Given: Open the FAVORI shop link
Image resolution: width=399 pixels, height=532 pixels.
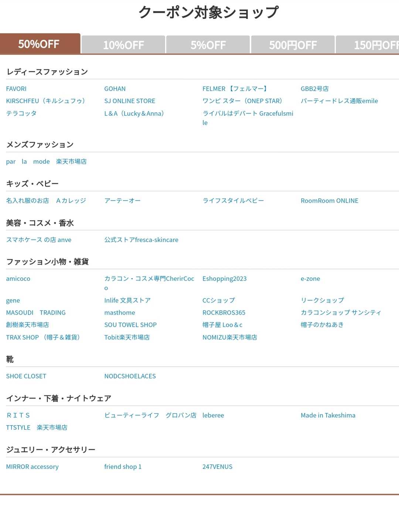Looking at the screenshot, I should [16, 89].
